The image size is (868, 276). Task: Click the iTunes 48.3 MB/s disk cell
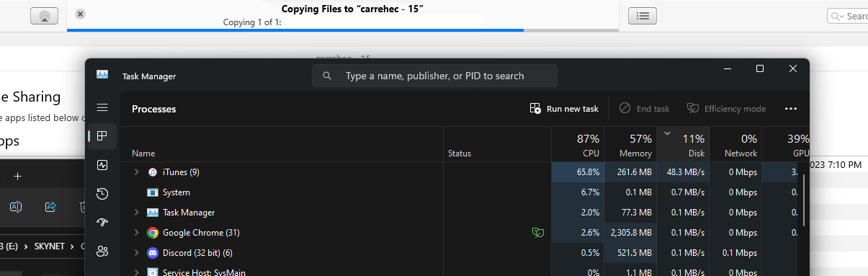pos(683,172)
